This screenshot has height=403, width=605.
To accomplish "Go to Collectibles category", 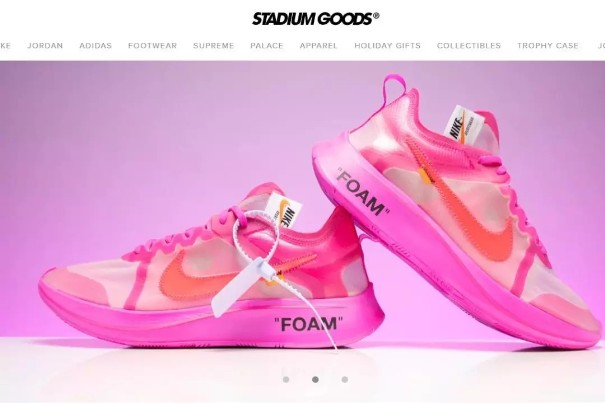I will [x=469, y=46].
